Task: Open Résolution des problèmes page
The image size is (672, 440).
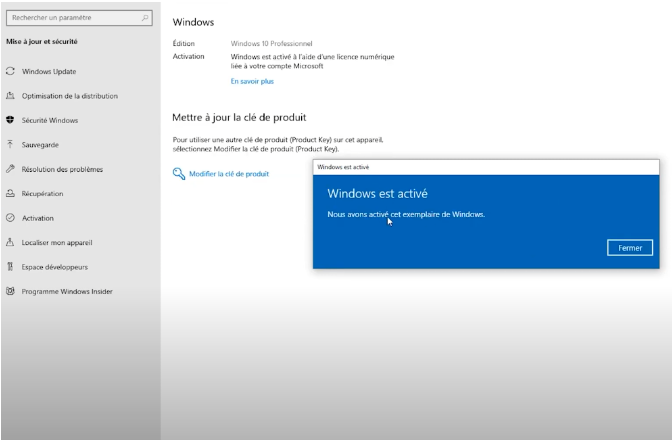Action: (x=62, y=169)
